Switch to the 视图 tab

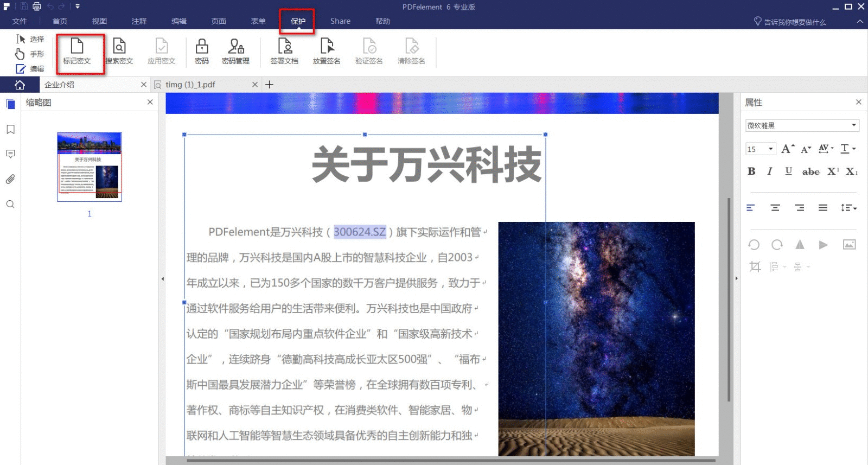tap(99, 21)
